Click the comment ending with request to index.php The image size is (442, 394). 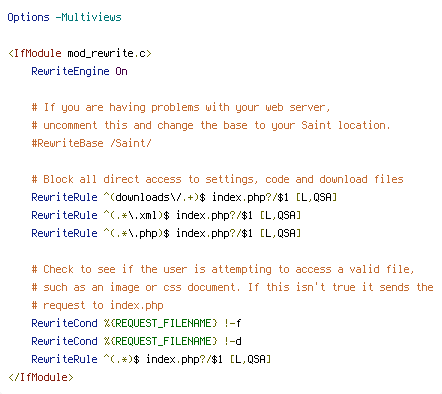coord(97,305)
